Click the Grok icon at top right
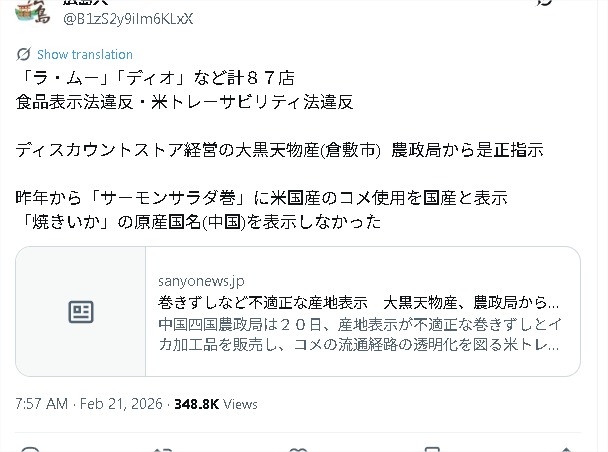Viewport: 608px width, 452px height. click(544, 2)
